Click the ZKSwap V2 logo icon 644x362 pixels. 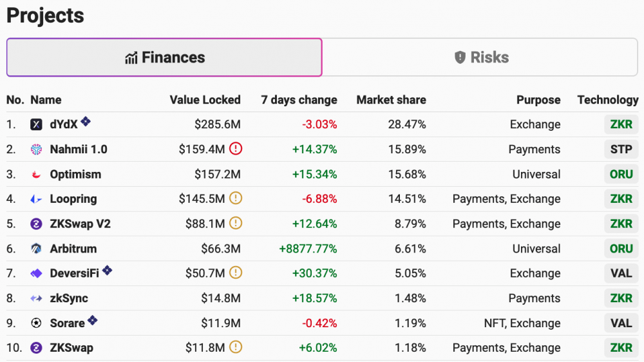(x=36, y=224)
